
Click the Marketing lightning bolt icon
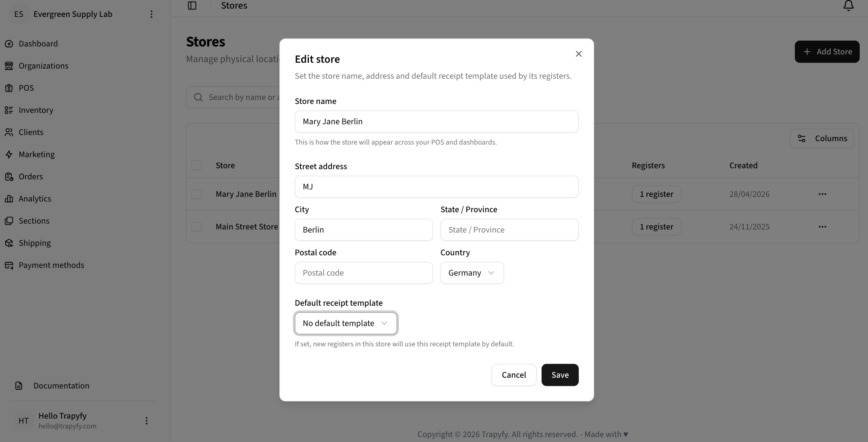click(x=9, y=154)
